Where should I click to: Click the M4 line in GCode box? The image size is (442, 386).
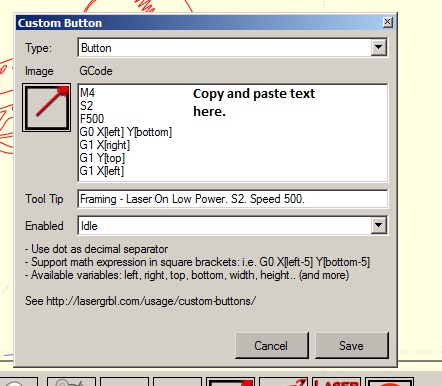click(x=87, y=93)
